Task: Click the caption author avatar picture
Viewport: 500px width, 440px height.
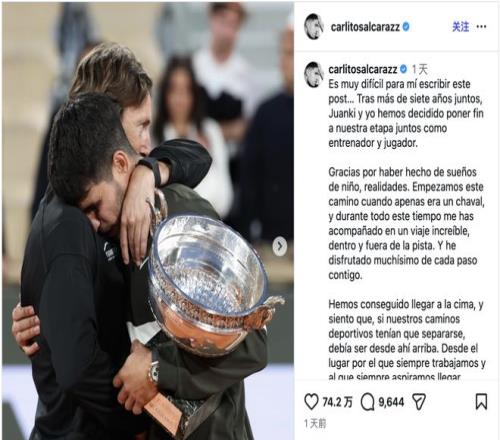Action: [314, 75]
